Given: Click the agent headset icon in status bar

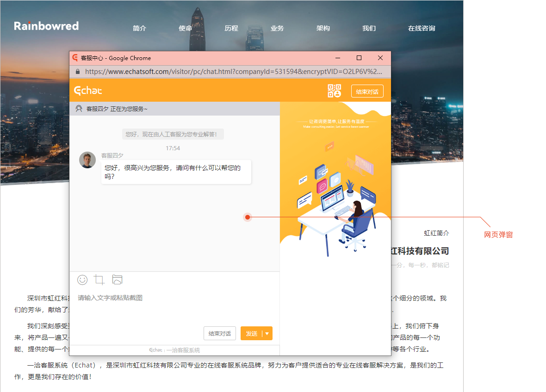Looking at the screenshot, I should tap(79, 109).
